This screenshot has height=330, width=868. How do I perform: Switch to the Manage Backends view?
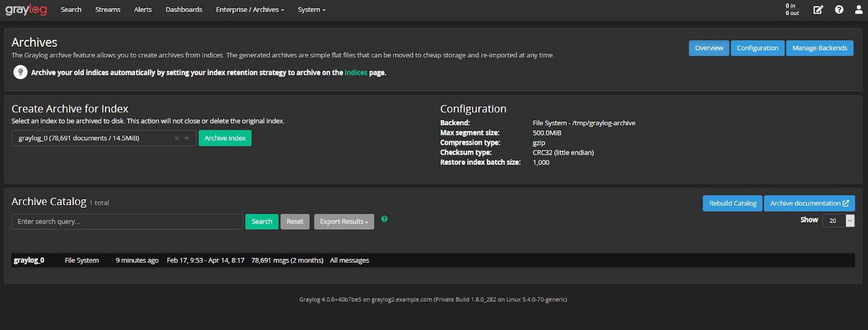[819, 48]
